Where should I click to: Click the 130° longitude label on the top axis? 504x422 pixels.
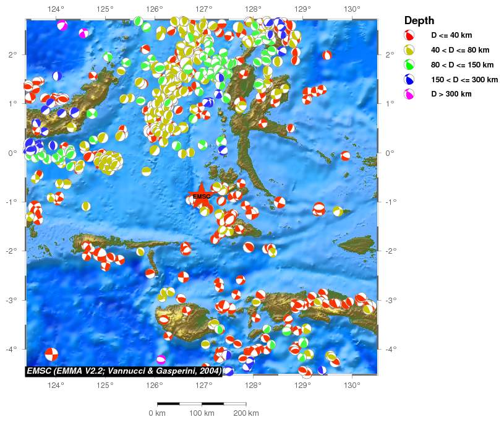pos(352,9)
